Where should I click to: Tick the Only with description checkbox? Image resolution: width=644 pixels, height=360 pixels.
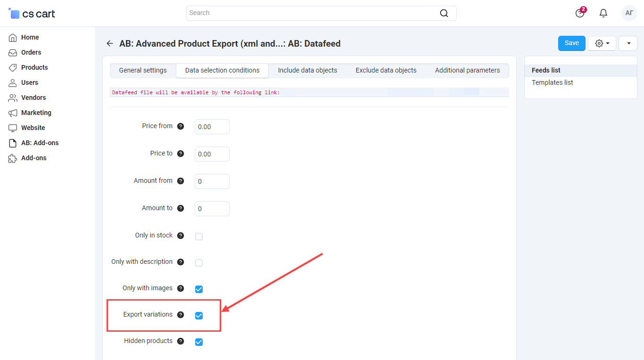click(199, 263)
